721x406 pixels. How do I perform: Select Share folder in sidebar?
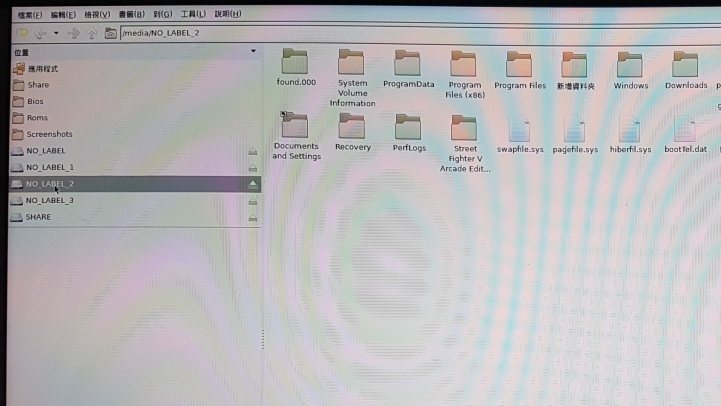click(x=136, y=85)
